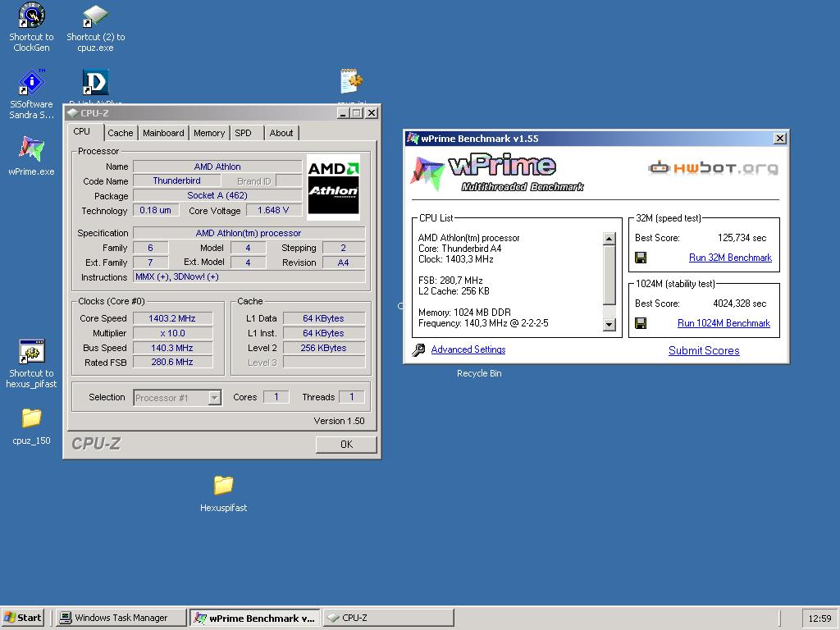
Task: Click the CPU List scroll down arrow
Action: coord(609,324)
